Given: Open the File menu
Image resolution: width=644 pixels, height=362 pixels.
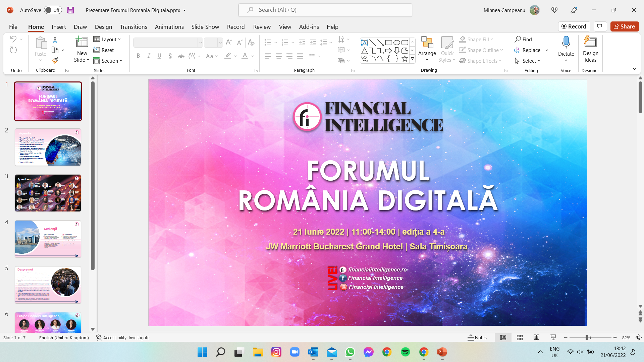Looking at the screenshot, I should [13, 27].
